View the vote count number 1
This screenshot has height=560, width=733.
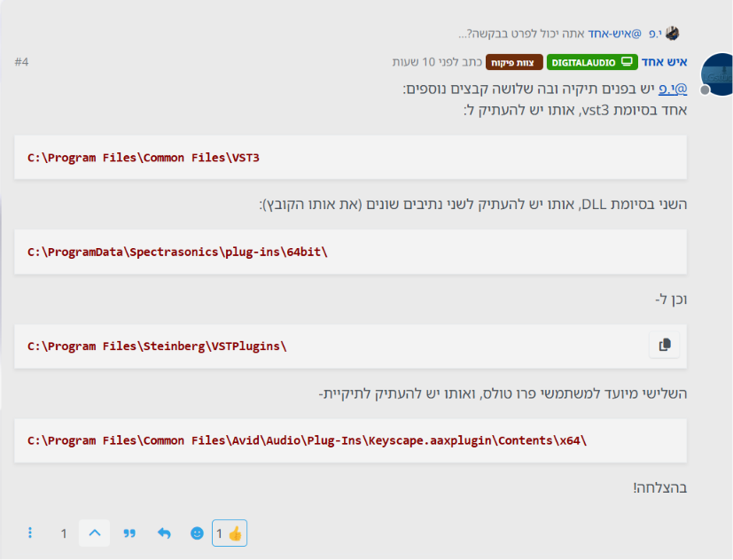64,533
